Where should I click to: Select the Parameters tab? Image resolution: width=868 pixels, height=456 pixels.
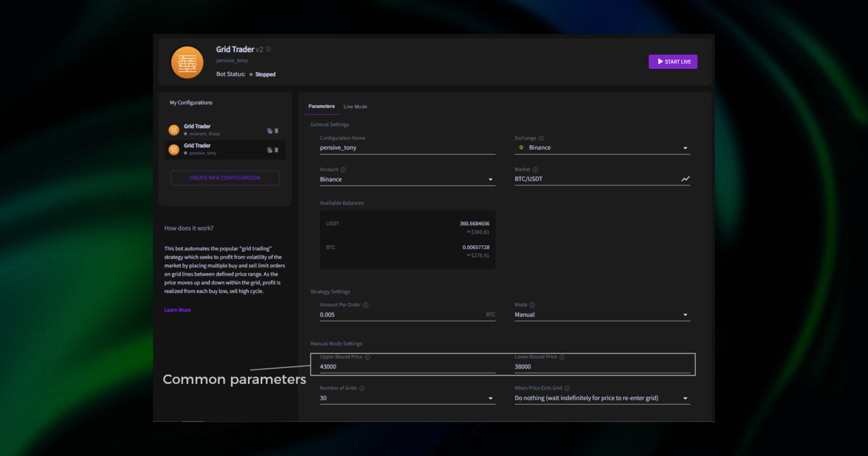[x=321, y=106]
